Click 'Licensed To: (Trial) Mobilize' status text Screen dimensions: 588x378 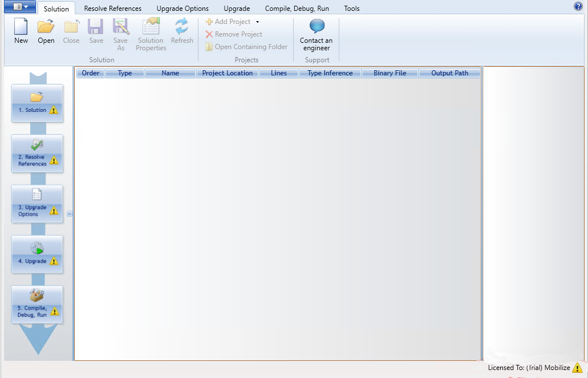pyautogui.click(x=529, y=368)
